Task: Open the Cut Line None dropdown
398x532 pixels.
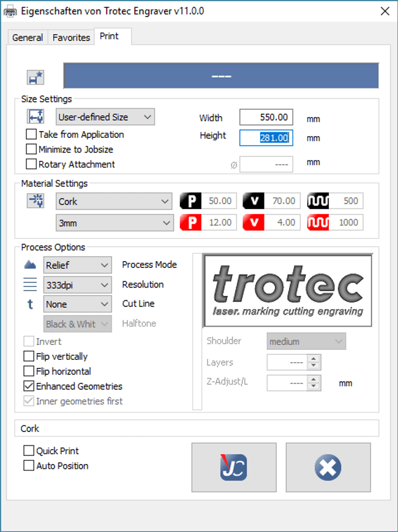Action: click(78, 304)
